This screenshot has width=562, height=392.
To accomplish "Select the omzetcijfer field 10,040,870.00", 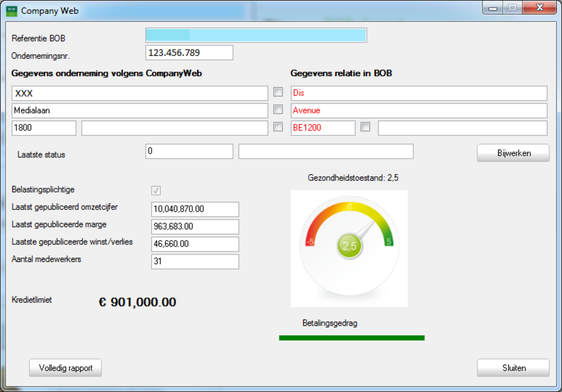I will pyautogui.click(x=195, y=209).
